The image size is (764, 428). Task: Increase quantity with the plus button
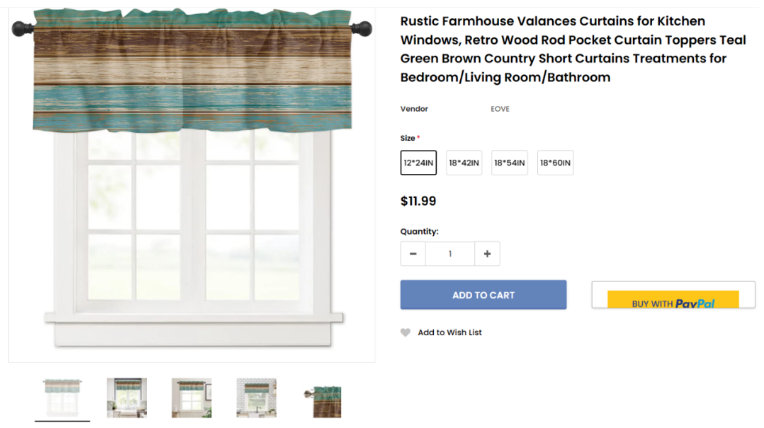point(487,253)
